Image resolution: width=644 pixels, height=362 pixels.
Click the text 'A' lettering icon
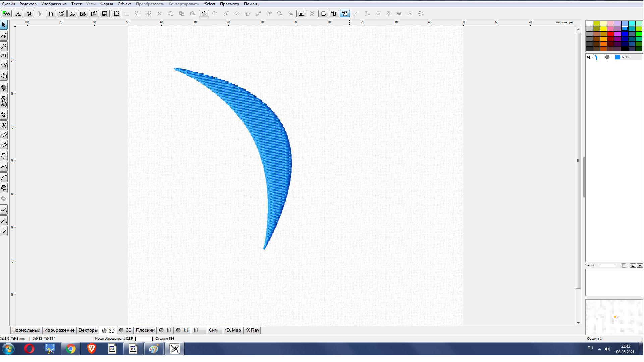18,14
